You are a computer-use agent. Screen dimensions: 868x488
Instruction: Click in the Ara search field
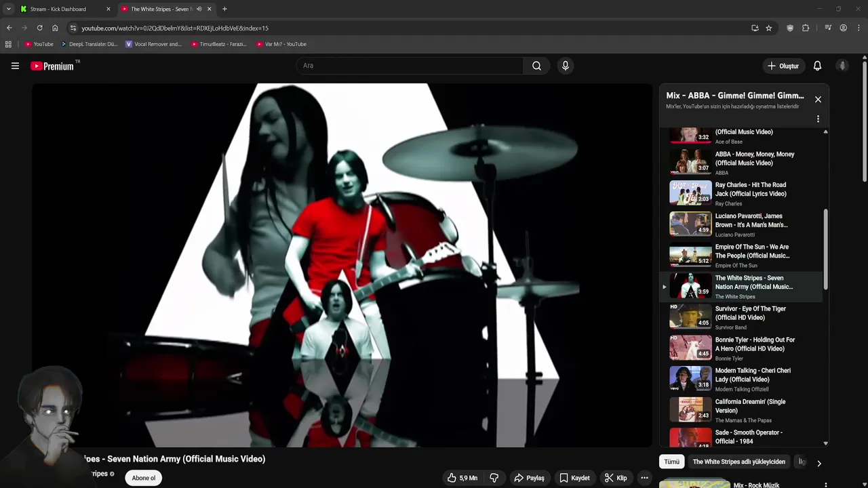click(410, 66)
